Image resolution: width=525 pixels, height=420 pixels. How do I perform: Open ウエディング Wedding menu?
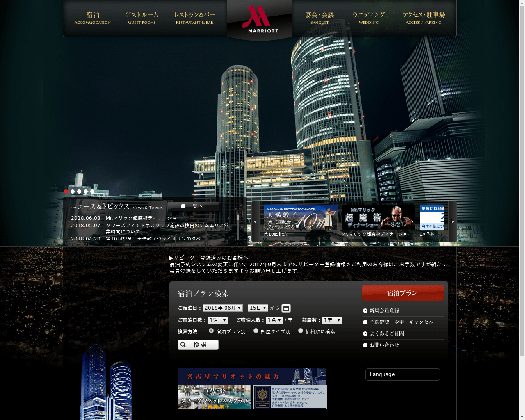(369, 18)
